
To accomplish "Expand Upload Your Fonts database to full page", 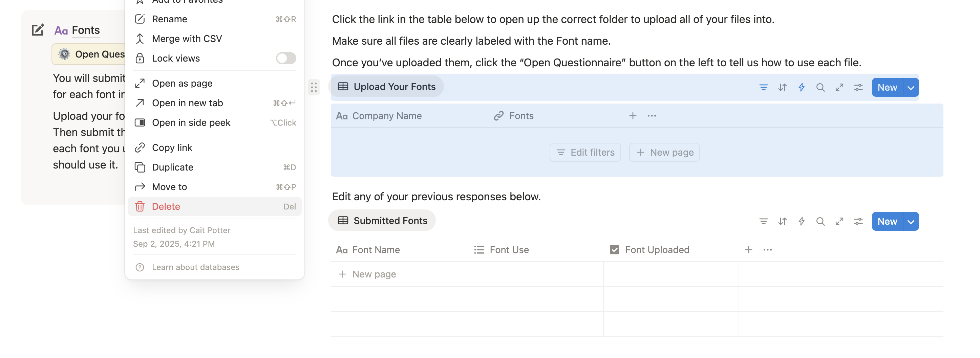I will (839, 87).
